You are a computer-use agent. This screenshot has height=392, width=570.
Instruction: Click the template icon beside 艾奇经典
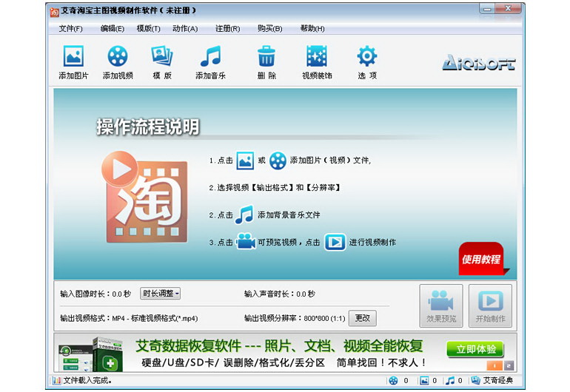475,380
